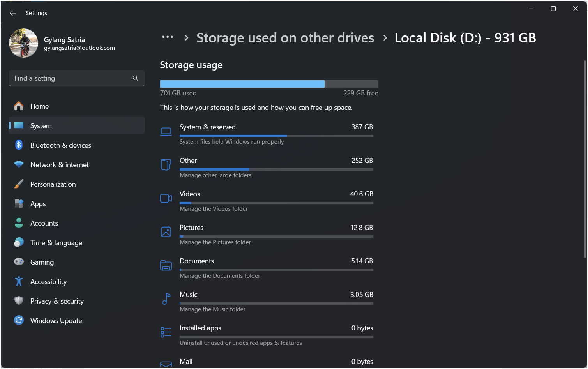Click the Mail envelope icon
The width and height of the screenshot is (588, 369).
tap(166, 364)
